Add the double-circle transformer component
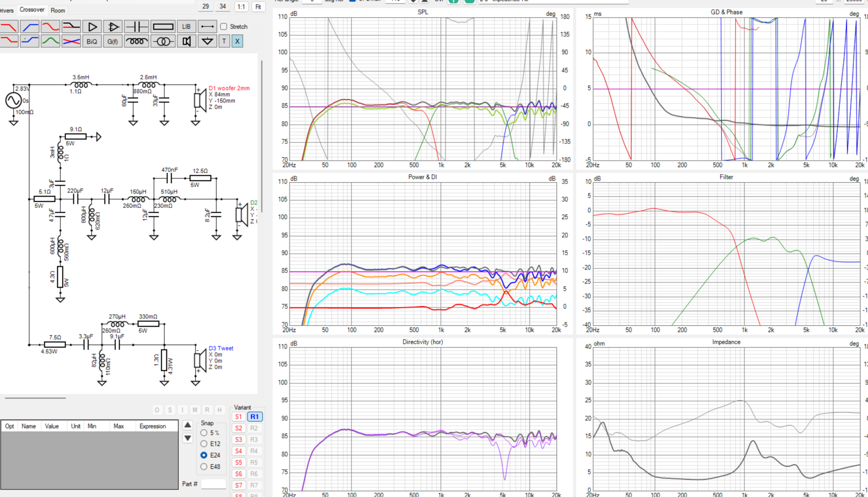 (163, 41)
